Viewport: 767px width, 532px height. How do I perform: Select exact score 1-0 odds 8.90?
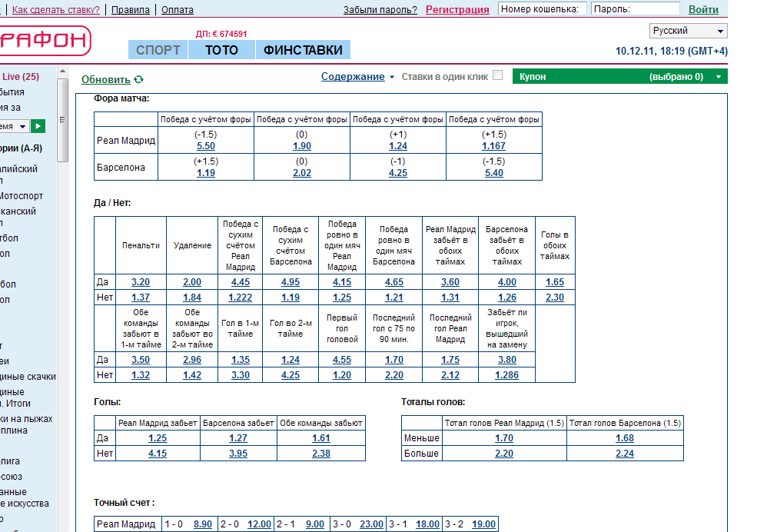coord(203,524)
